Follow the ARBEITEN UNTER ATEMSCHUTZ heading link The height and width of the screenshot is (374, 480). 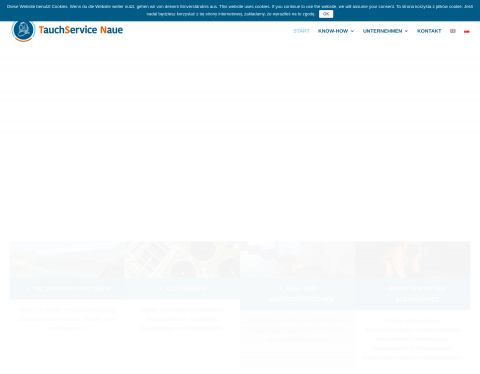coord(417,294)
